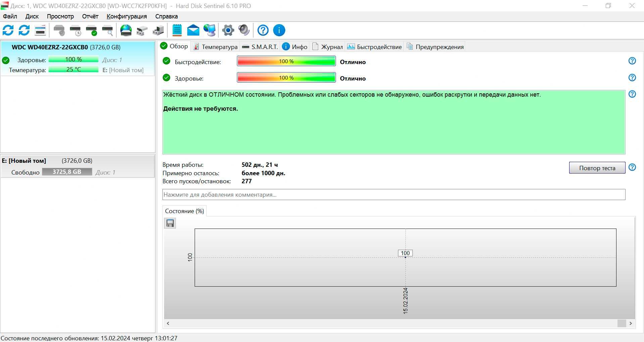Switch to the Температура tab

point(215,47)
